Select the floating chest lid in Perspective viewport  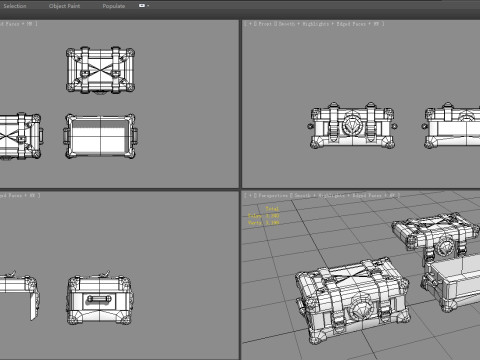436,237
